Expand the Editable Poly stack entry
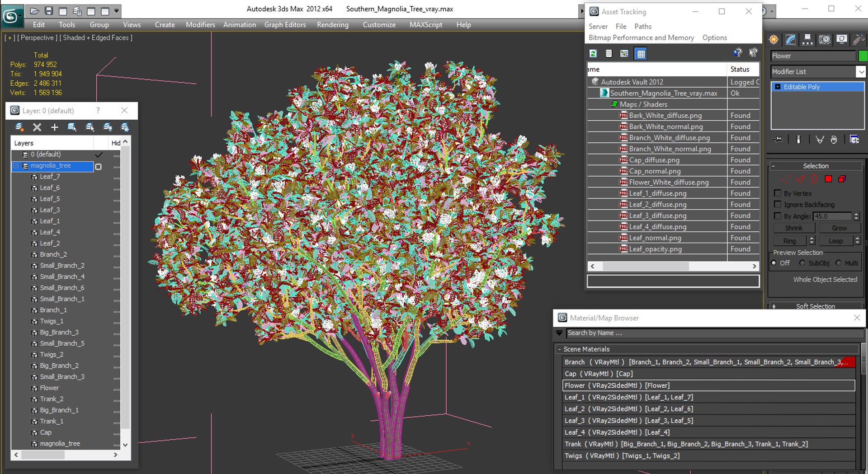The height and width of the screenshot is (474, 868). (778, 87)
